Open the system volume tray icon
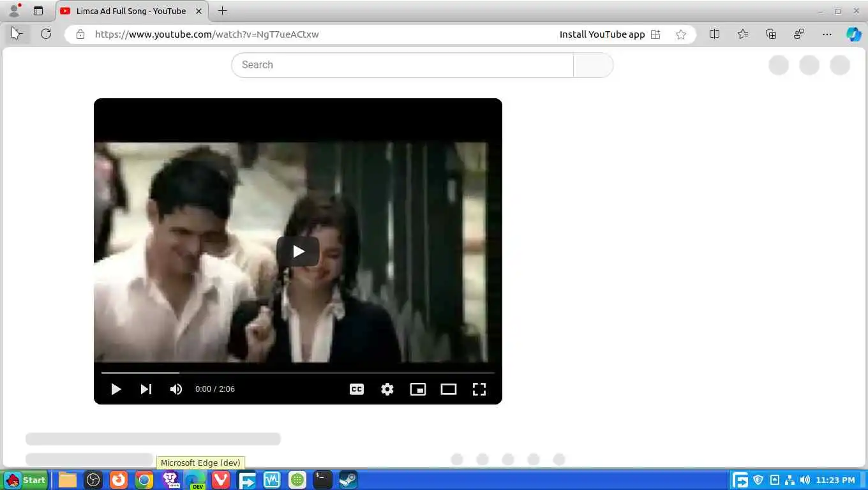Viewport: 868px width, 490px height. pyautogui.click(x=805, y=480)
